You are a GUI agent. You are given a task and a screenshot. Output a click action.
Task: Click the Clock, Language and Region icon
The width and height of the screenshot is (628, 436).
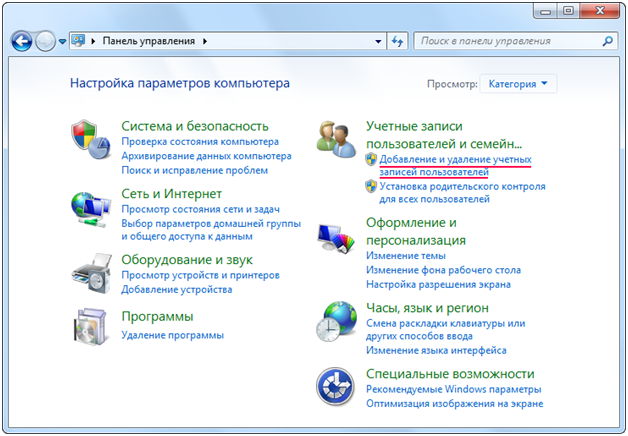coord(337,324)
